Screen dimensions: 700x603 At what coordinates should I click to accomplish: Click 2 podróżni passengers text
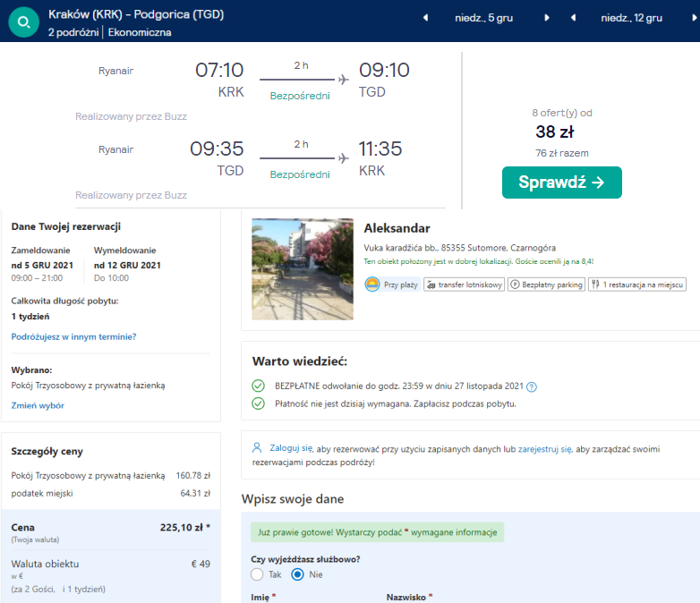[x=73, y=32]
